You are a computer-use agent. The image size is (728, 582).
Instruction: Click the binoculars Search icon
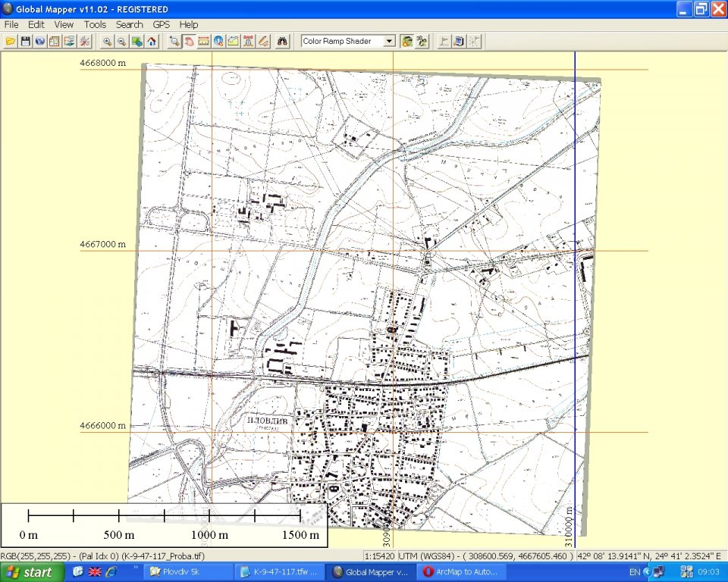tap(282, 42)
